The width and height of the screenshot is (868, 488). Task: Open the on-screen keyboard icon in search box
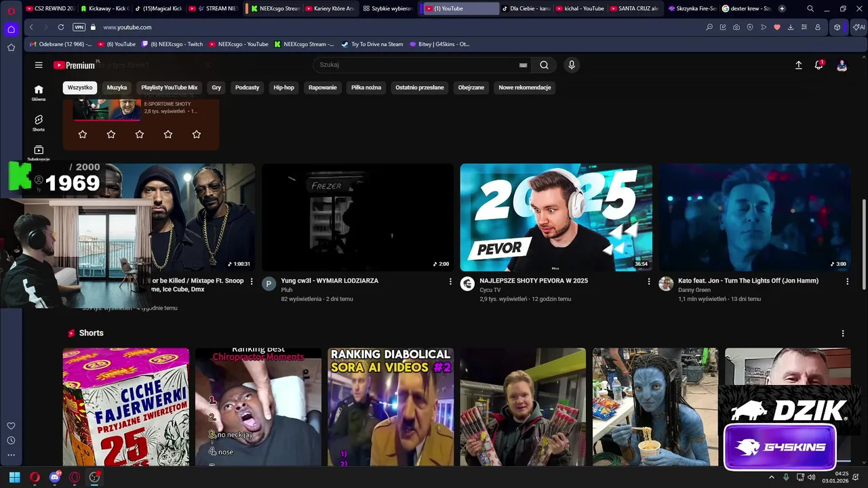(523, 65)
